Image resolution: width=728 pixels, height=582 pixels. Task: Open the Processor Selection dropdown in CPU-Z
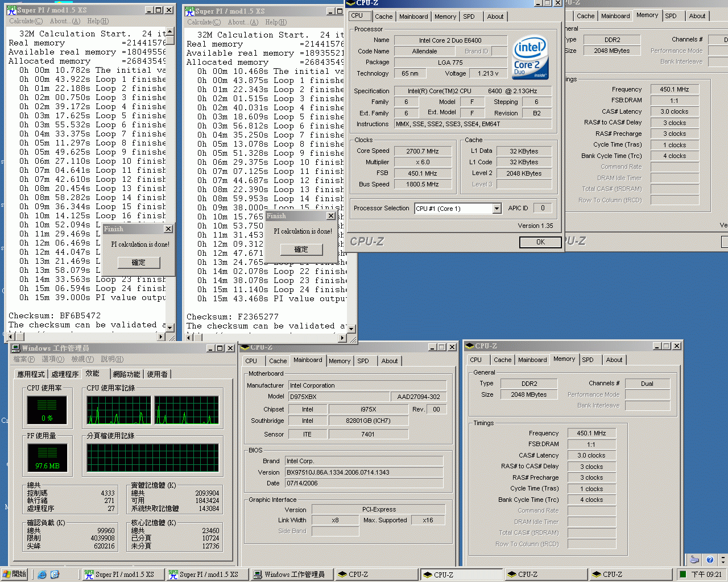pos(497,209)
